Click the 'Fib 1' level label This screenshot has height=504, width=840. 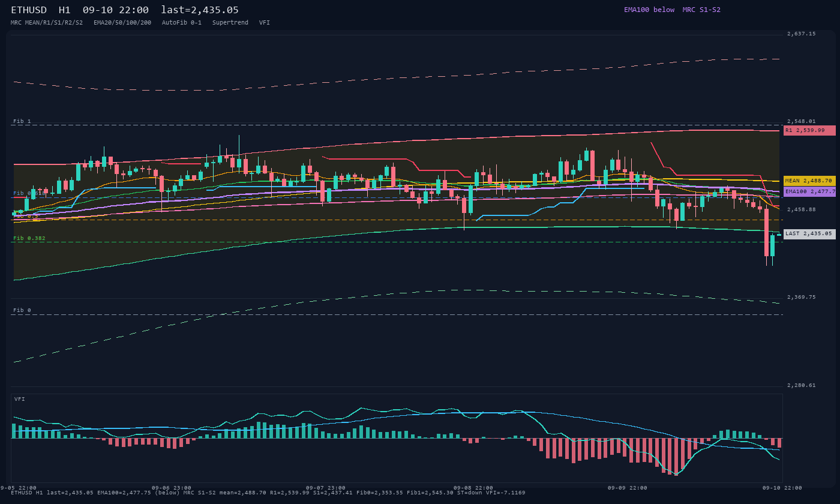(x=22, y=121)
